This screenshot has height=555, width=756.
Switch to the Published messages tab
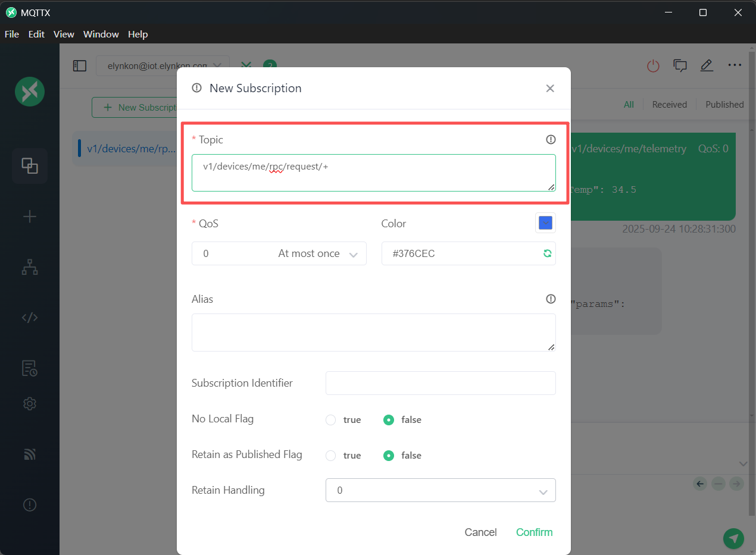[724, 104]
